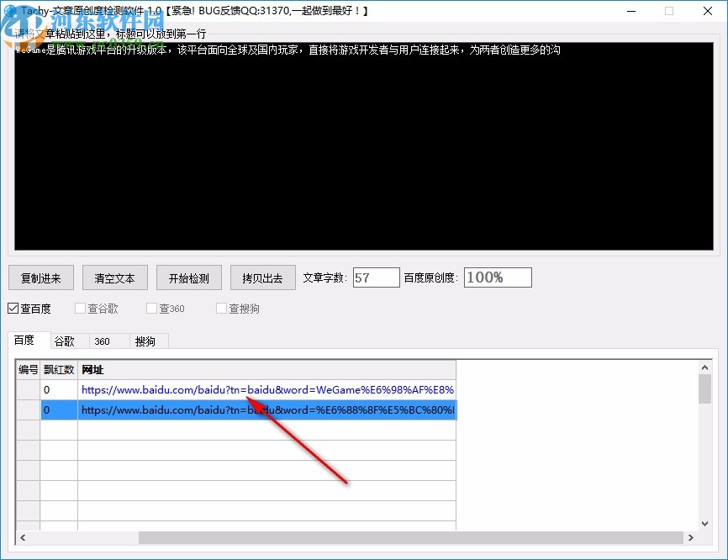Click the 编号 column header
Screen dimensions: 728x560
click(x=29, y=370)
